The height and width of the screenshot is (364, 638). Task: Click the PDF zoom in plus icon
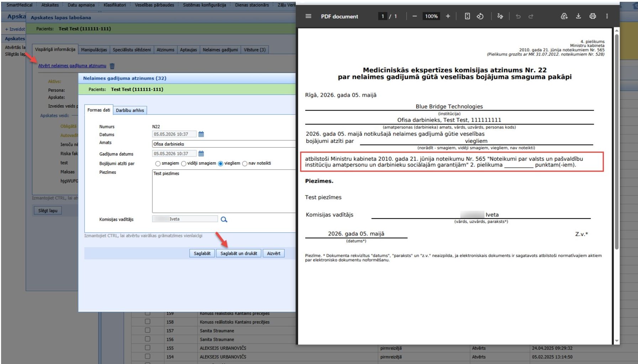click(x=448, y=16)
